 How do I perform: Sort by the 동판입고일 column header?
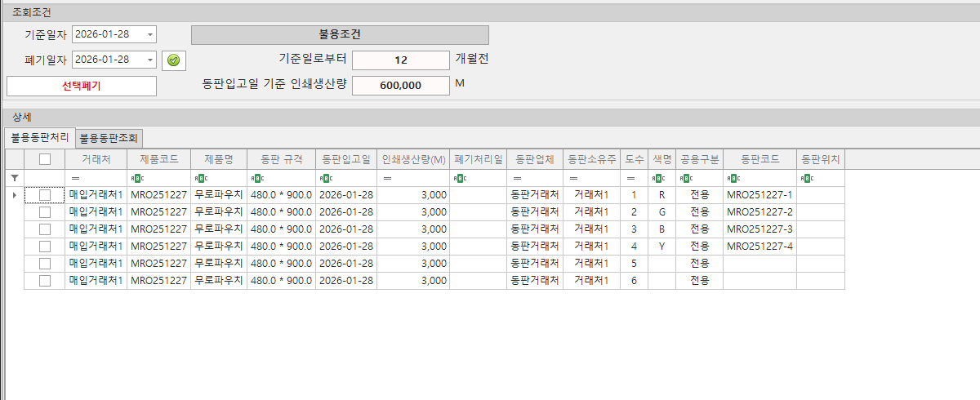346,159
